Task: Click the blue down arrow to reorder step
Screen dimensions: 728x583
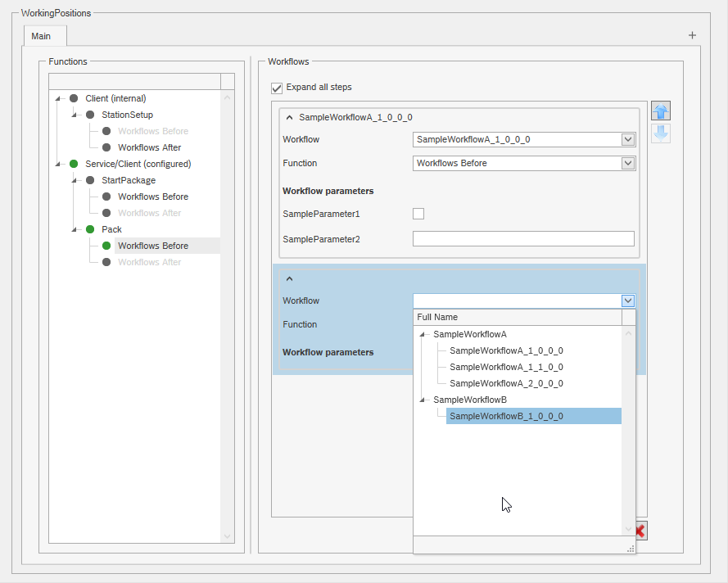Action: (x=660, y=133)
